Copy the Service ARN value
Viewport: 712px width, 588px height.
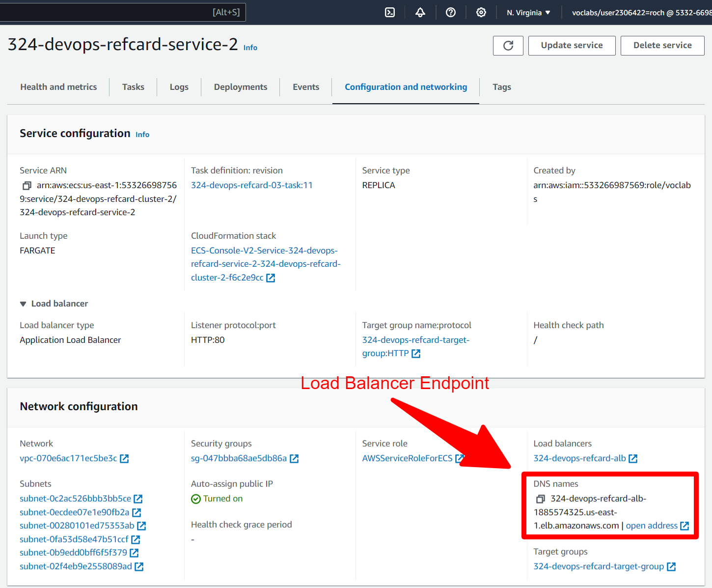[x=27, y=186]
